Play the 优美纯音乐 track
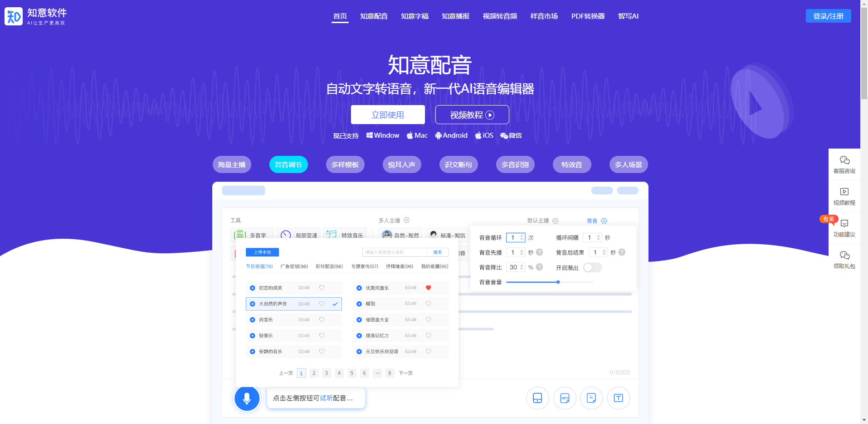868x424 pixels. (359, 288)
